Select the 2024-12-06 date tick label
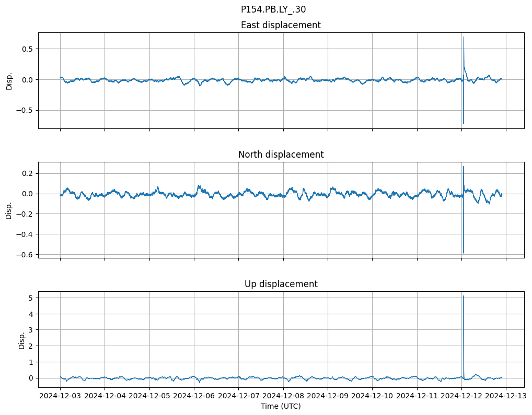 194,396
